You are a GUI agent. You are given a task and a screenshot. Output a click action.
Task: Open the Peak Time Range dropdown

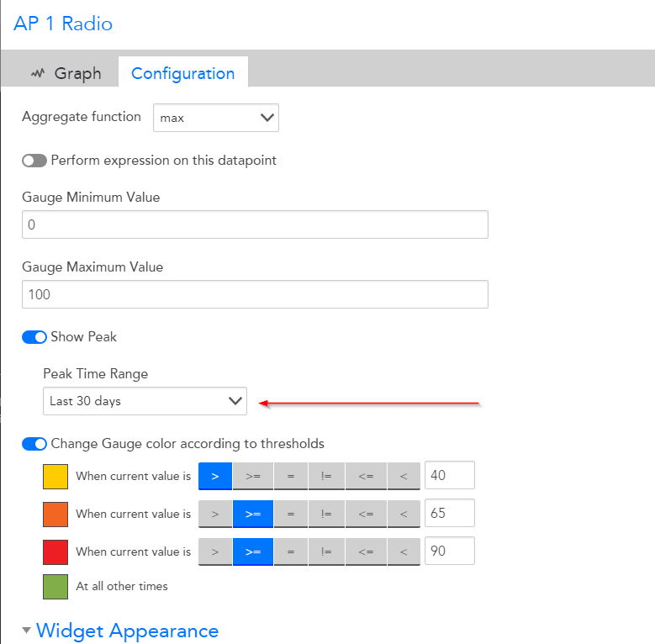145,401
